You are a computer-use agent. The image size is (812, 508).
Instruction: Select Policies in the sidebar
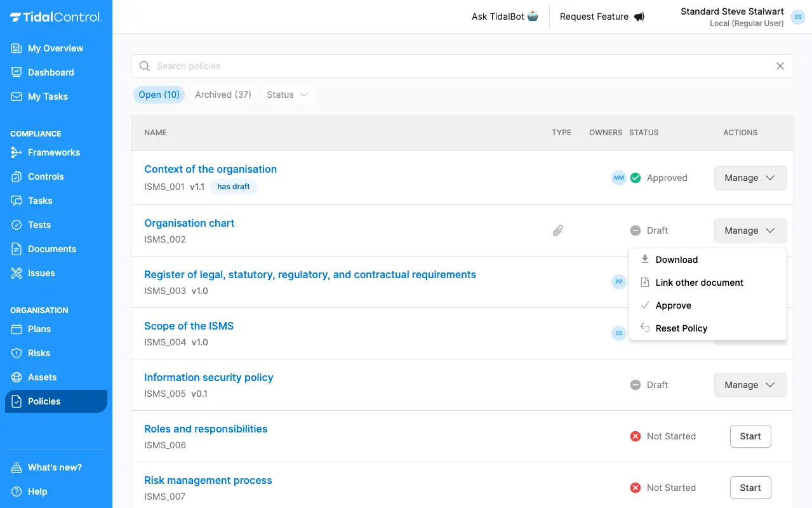[x=56, y=401]
